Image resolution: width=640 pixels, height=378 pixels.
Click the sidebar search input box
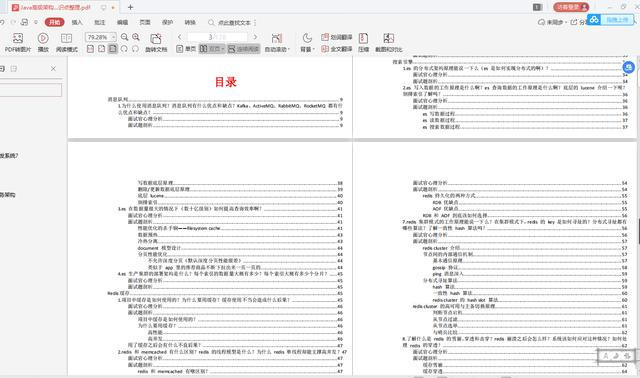(x=30, y=90)
